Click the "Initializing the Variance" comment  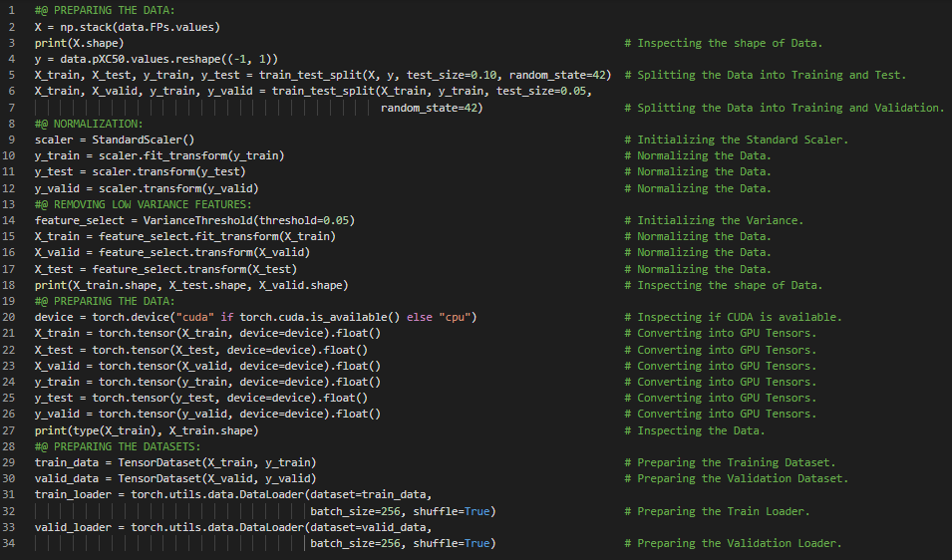coord(720,220)
